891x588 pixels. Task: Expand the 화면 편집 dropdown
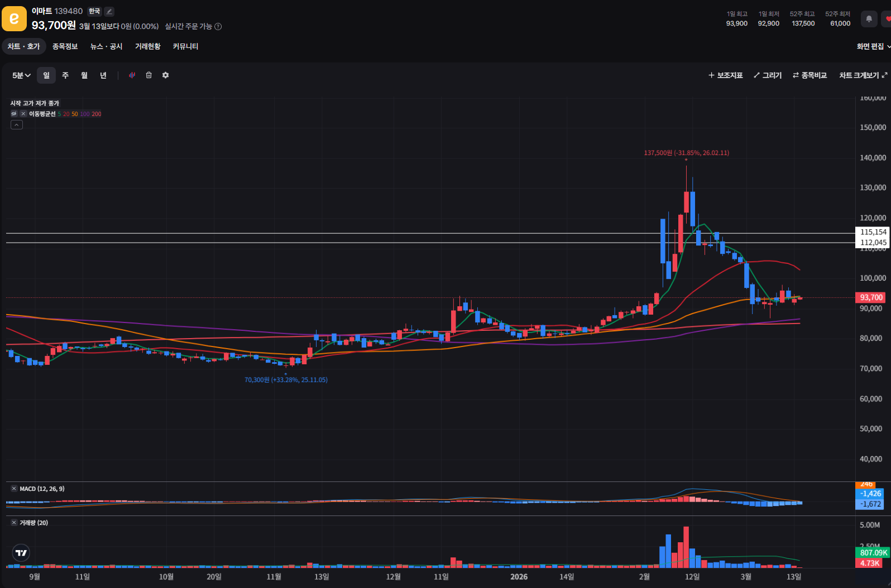pos(874,46)
